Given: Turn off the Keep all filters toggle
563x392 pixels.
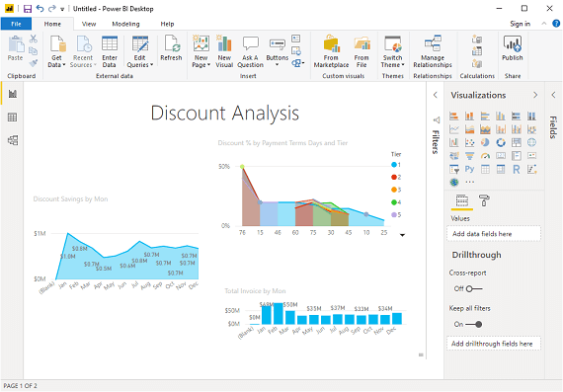Looking at the screenshot, I should coord(473,324).
